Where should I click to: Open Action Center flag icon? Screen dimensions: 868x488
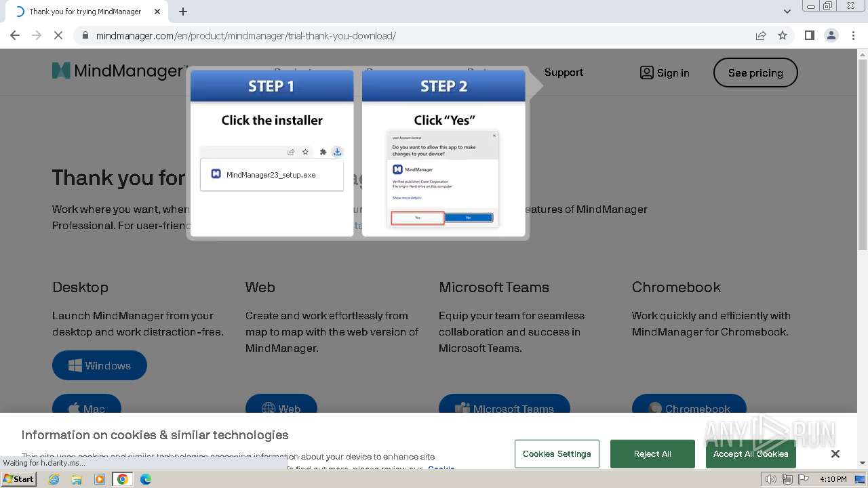pos(803,479)
